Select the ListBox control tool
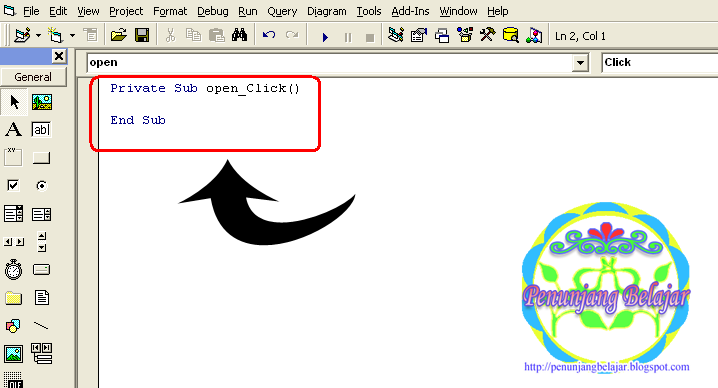The image size is (718, 388). point(41,214)
